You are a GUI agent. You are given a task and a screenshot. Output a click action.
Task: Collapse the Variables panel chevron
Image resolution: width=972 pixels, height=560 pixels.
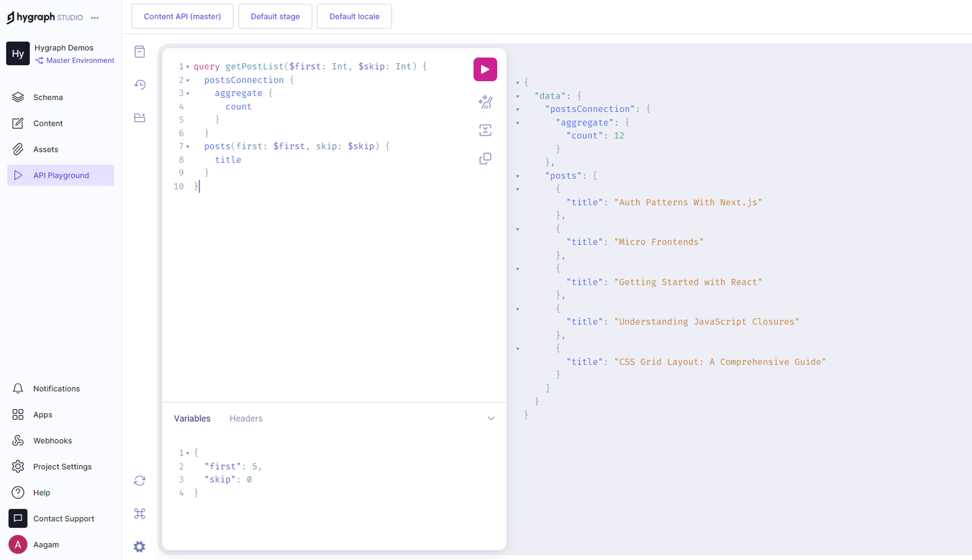tap(491, 418)
